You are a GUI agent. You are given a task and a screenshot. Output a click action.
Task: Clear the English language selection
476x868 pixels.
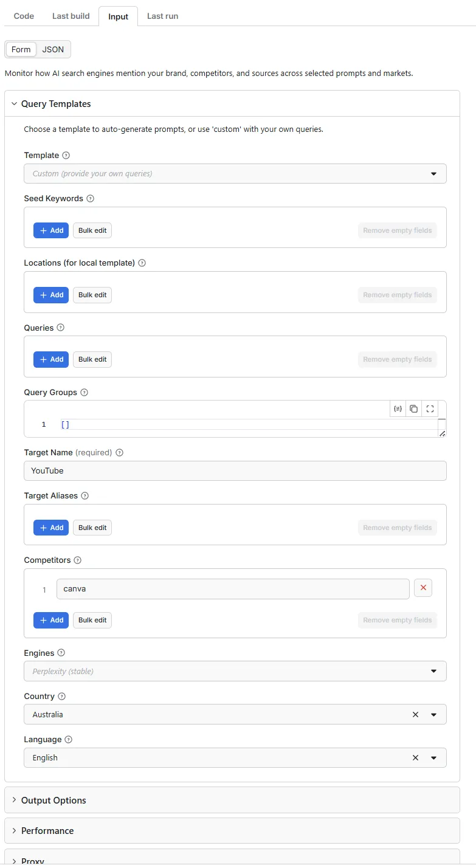point(415,757)
